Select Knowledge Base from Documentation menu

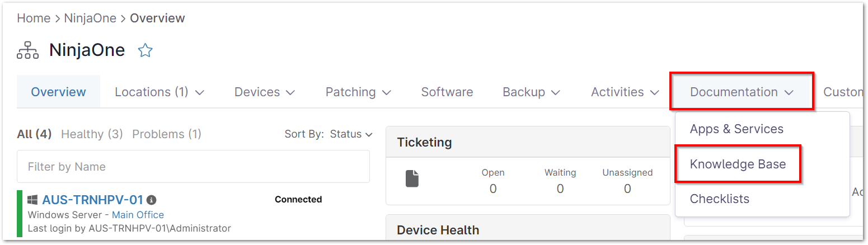pyautogui.click(x=738, y=164)
